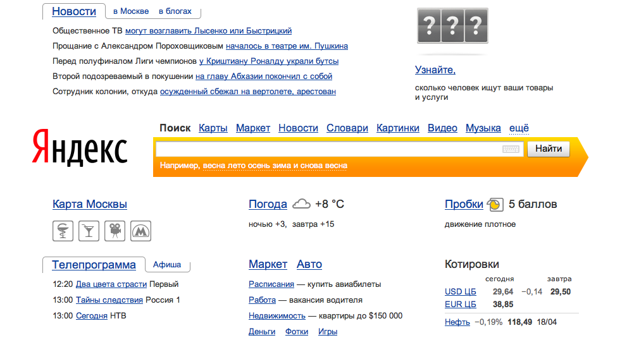Click the 5 баллов traffic score
The width and height of the screenshot is (634, 364).
tap(533, 204)
